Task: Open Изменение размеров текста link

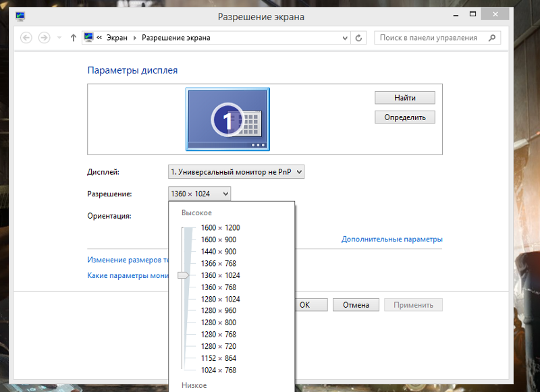Action: pyautogui.click(x=128, y=260)
